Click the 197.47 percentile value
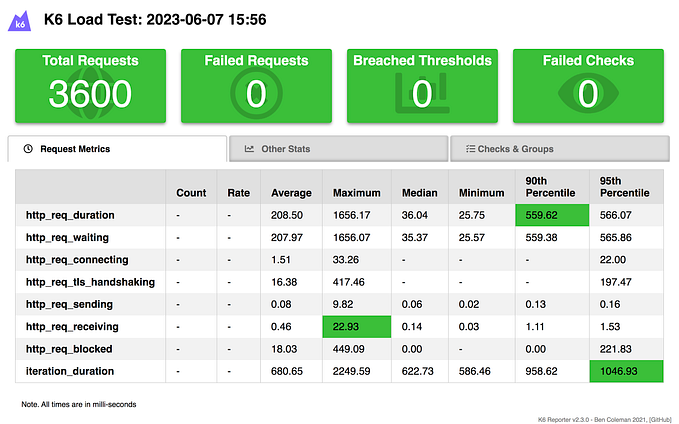The width and height of the screenshot is (679, 424). [615, 282]
